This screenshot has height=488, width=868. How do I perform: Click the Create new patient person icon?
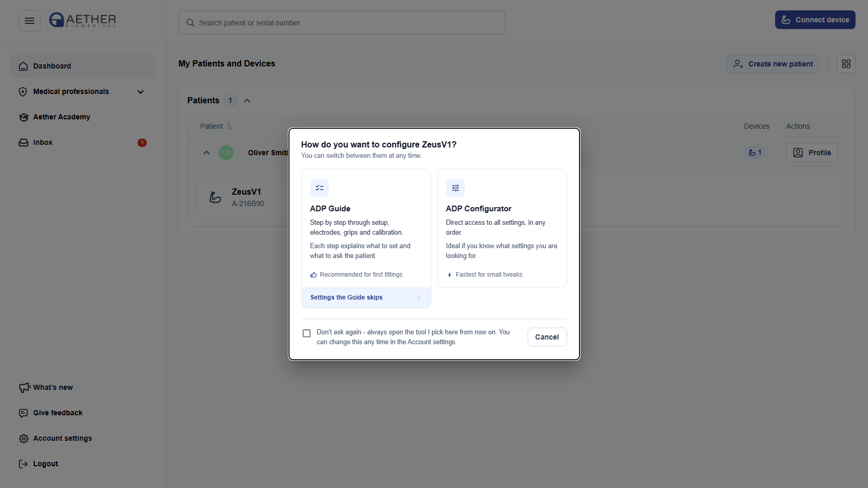click(738, 64)
